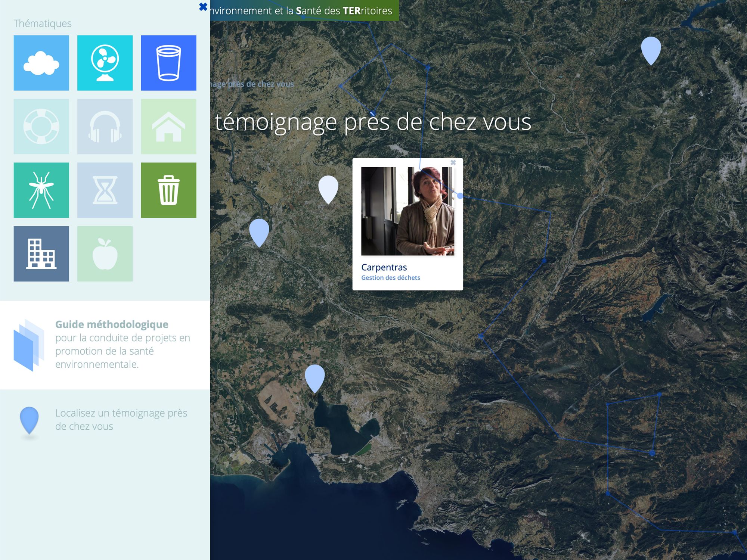Close the Carpentras popup card
Viewport: 747px width, 560px height.
(453, 162)
